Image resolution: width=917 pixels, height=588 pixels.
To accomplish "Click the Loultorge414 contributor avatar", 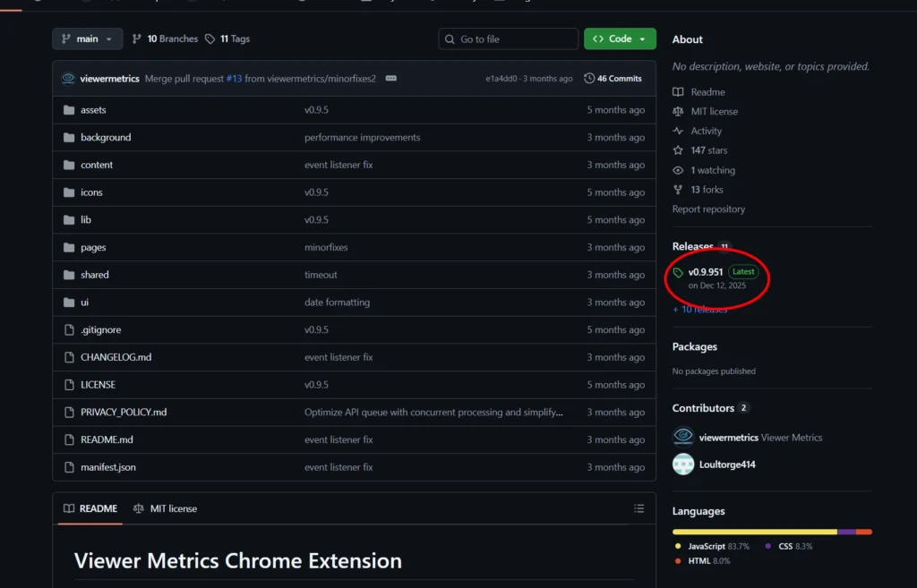I will tap(683, 464).
